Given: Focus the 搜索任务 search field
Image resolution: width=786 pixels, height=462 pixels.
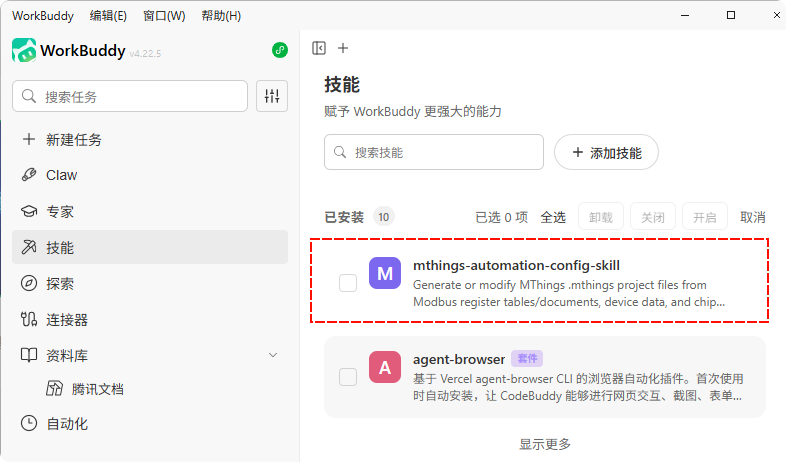Looking at the screenshot, I should click(x=130, y=96).
